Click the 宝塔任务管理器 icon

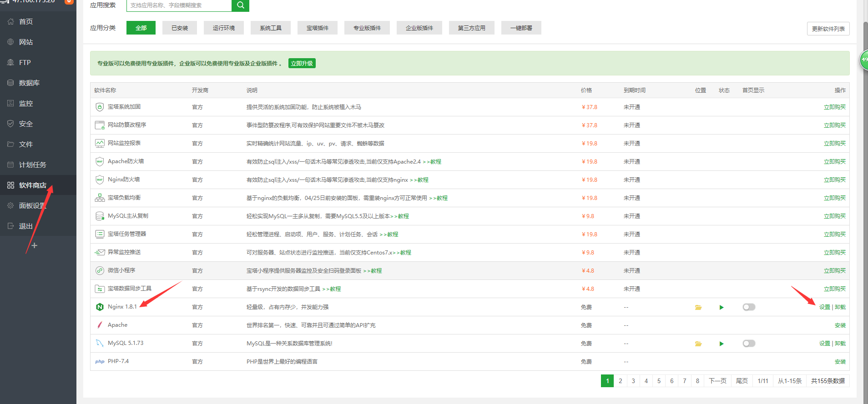(100, 234)
